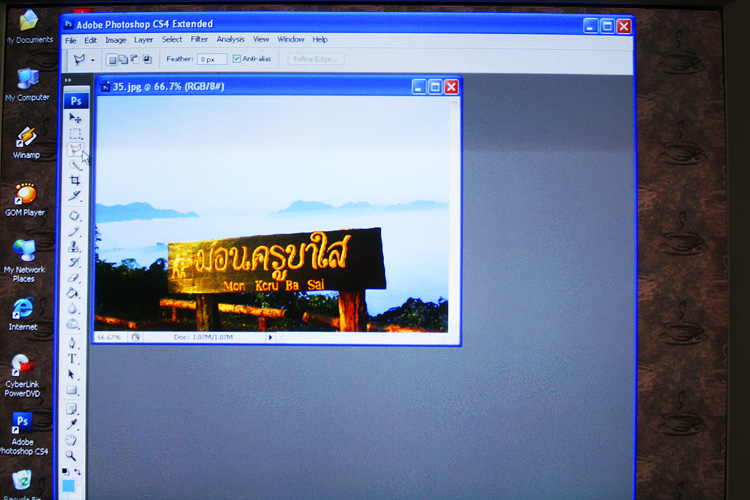
Task: Reset default foreground and background colors
Action: coord(65,471)
